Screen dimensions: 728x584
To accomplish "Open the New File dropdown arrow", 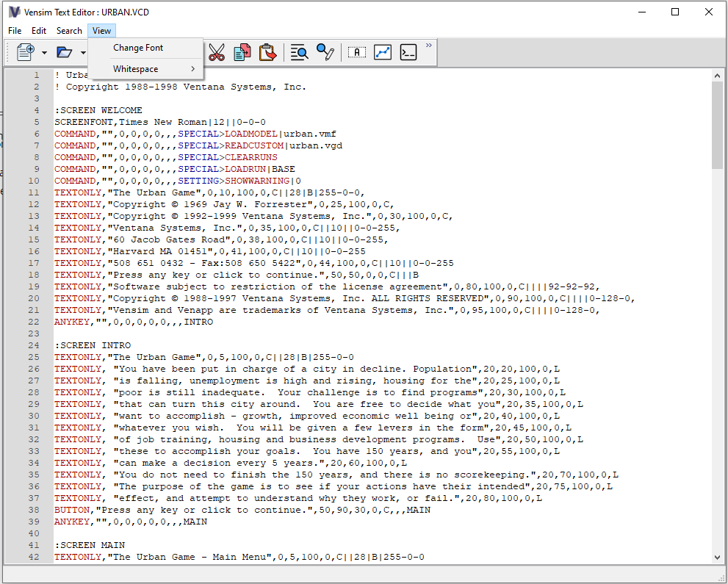I will (x=44, y=52).
